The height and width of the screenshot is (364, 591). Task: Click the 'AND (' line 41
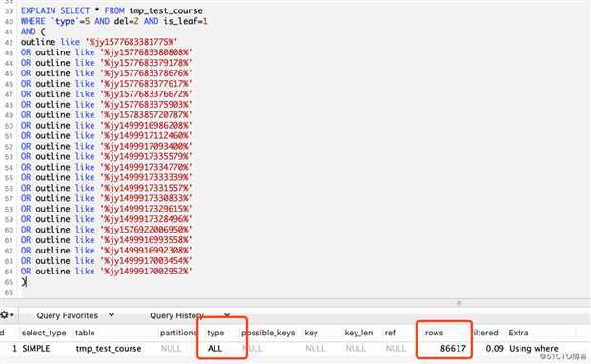(x=32, y=31)
